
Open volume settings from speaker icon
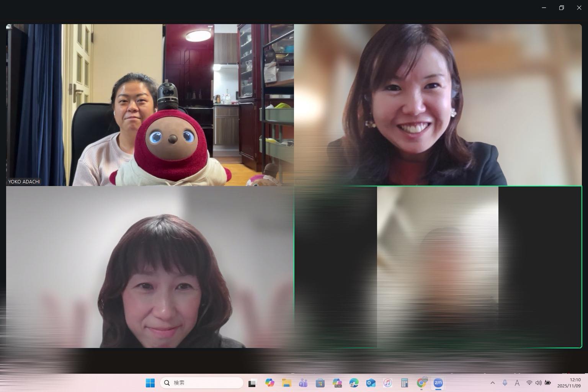tap(538, 383)
